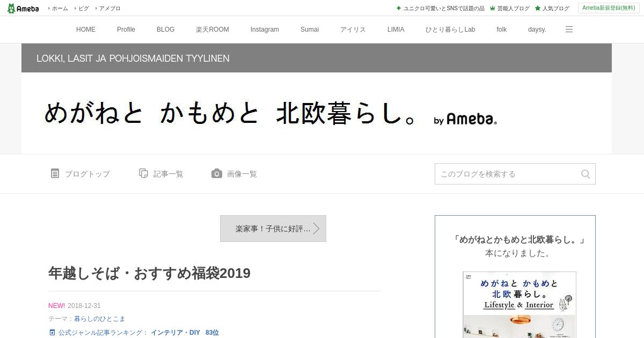644x338 pixels.
Task: Click the NEW! label
Action: click(x=56, y=306)
